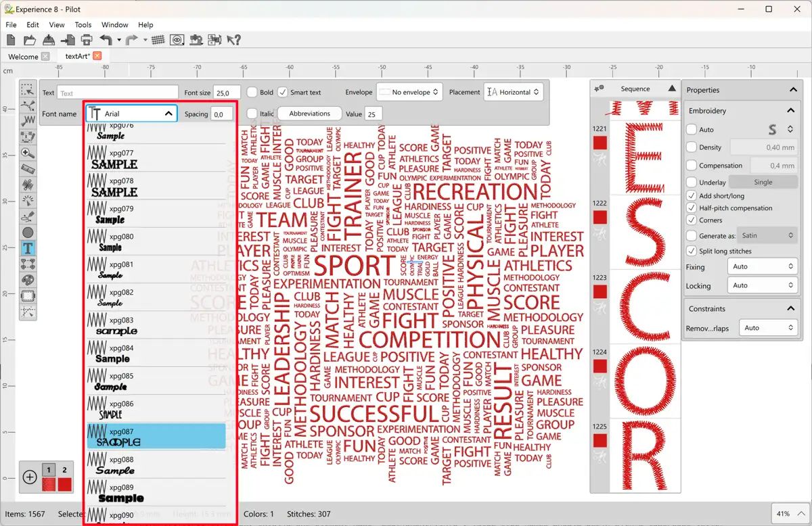
Task: Click the Text input field
Action: coord(118,93)
